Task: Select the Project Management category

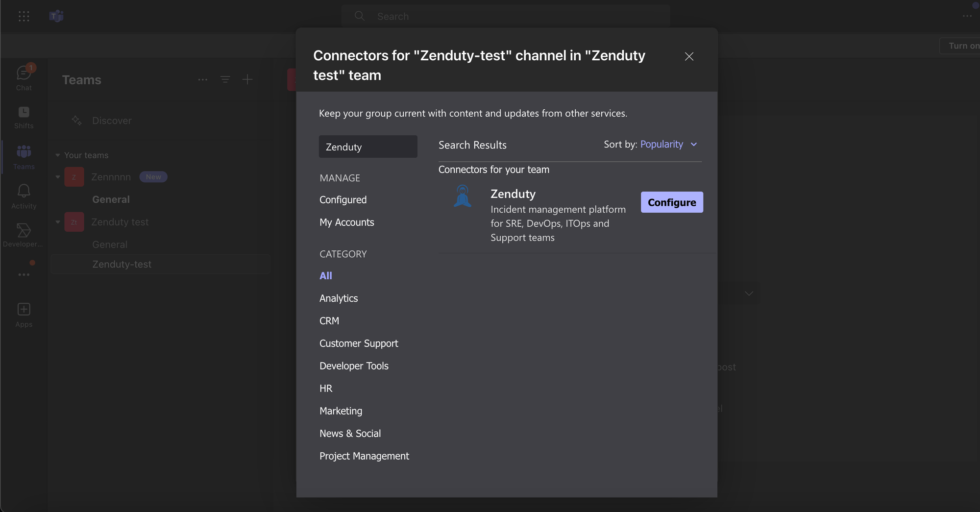Action: click(x=364, y=456)
